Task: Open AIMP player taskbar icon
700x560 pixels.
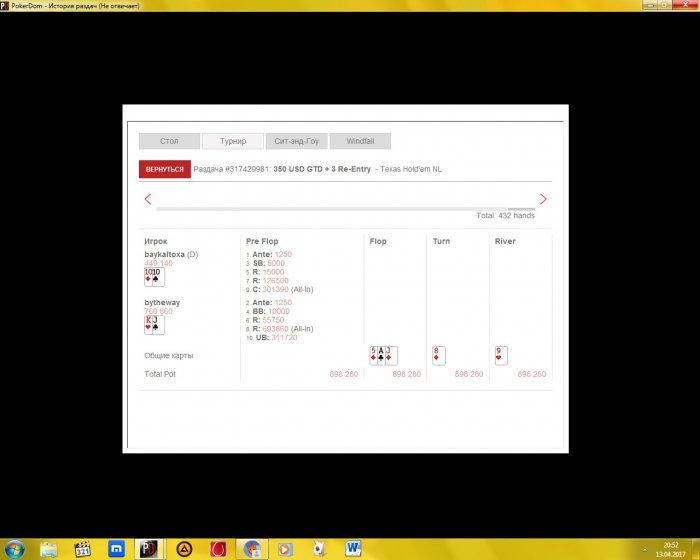Action: click(x=184, y=549)
